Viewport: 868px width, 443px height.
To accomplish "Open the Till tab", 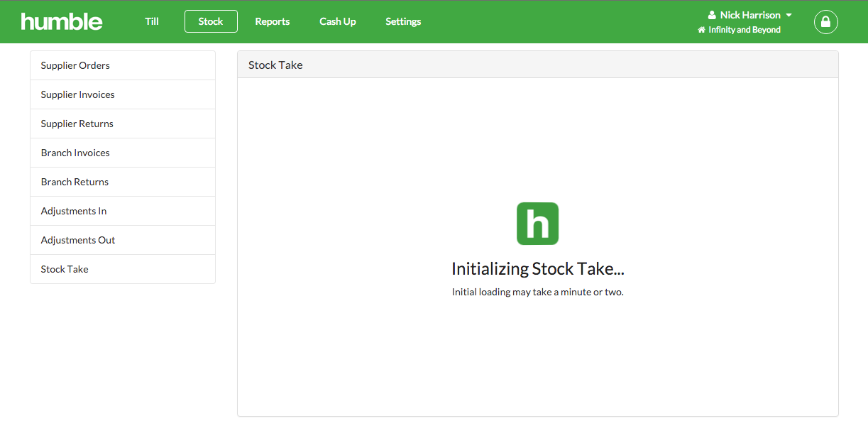I will (x=152, y=21).
